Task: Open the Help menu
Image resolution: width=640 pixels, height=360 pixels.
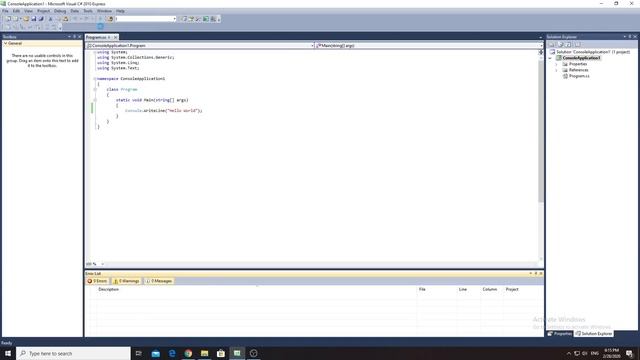Action: pyautogui.click(x=120, y=11)
